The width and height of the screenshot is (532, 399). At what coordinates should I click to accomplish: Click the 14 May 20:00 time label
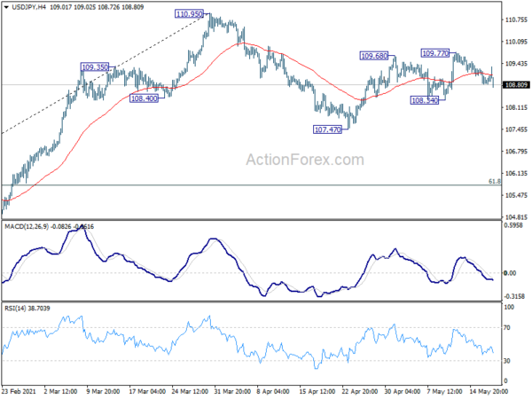(x=489, y=392)
